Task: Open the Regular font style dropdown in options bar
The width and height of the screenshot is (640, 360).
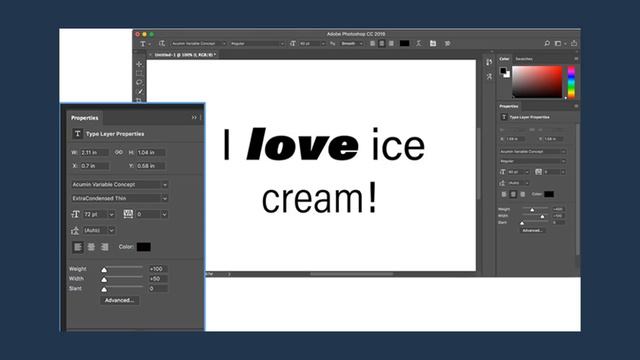Action: click(257, 43)
